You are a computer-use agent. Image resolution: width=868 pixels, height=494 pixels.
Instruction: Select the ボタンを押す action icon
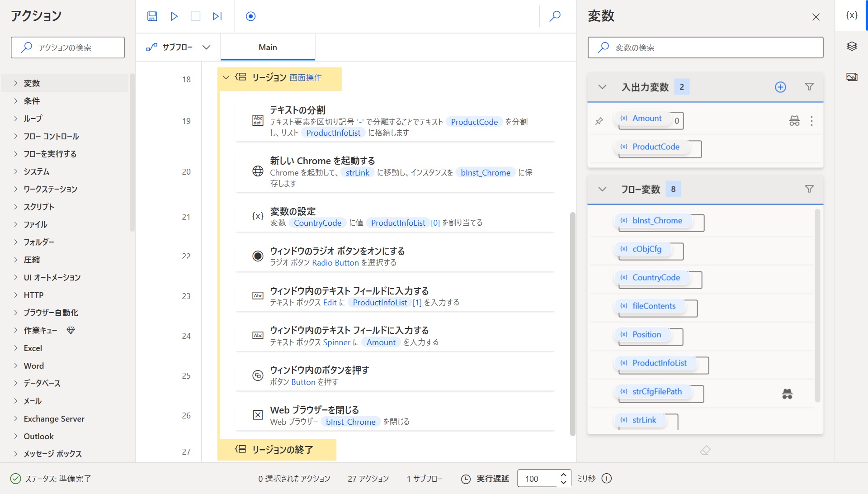click(x=258, y=375)
